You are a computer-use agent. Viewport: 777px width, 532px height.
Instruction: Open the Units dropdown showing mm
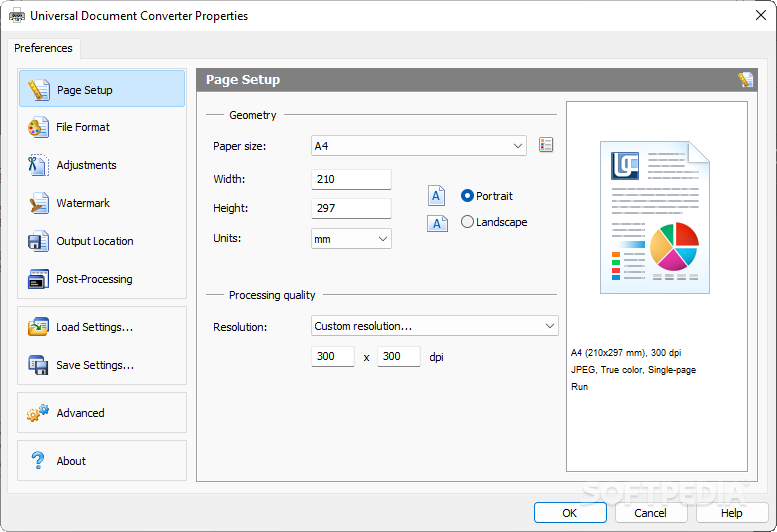pos(351,239)
